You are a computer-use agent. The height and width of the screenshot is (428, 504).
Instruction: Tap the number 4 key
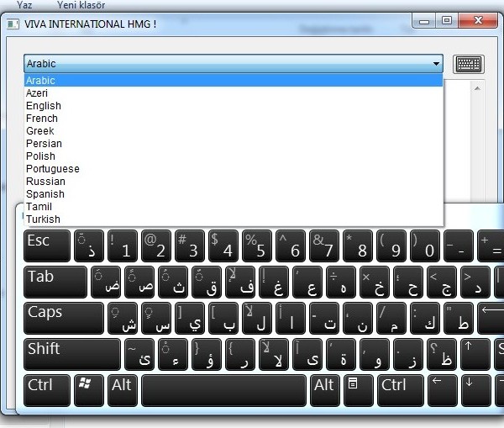[223, 246]
